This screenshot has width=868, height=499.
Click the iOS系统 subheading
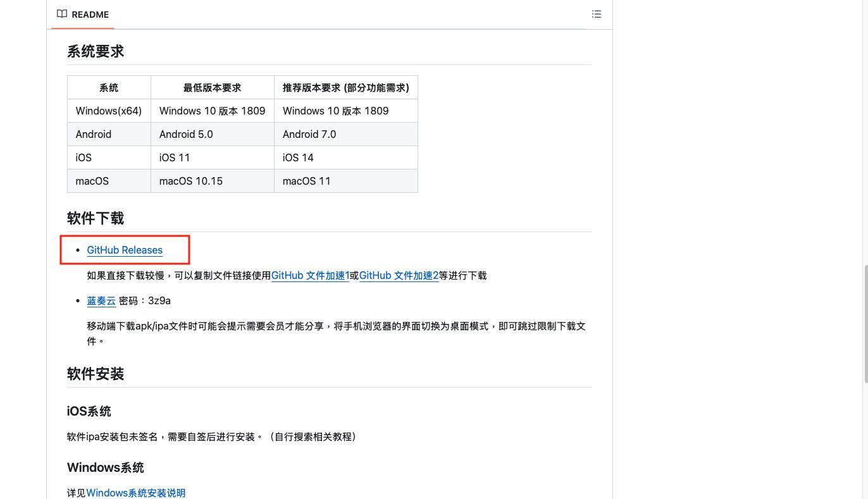(x=89, y=411)
